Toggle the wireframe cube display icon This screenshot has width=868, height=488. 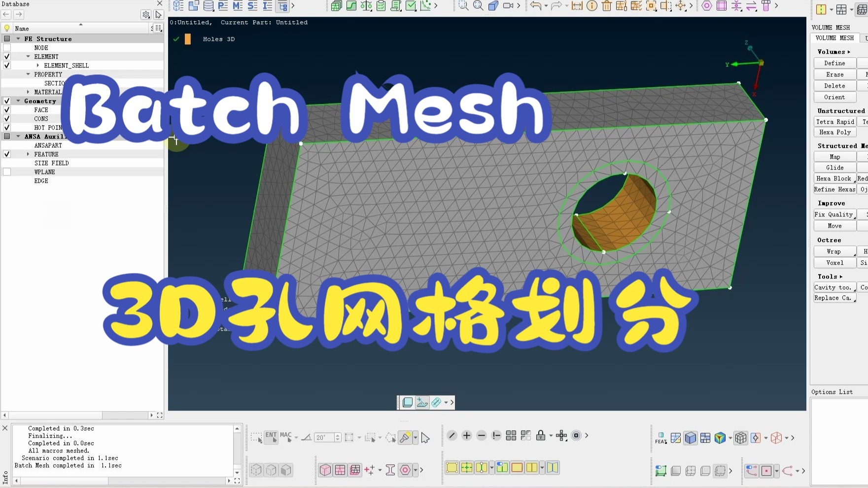click(741, 438)
